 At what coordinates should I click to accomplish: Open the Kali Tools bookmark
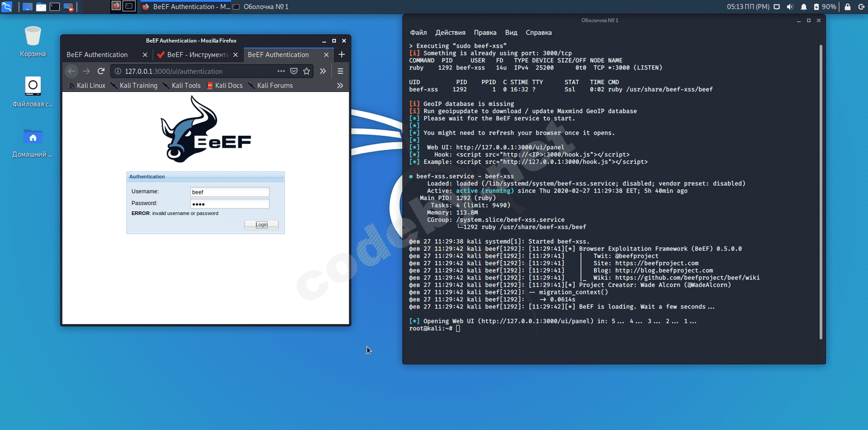coord(182,86)
